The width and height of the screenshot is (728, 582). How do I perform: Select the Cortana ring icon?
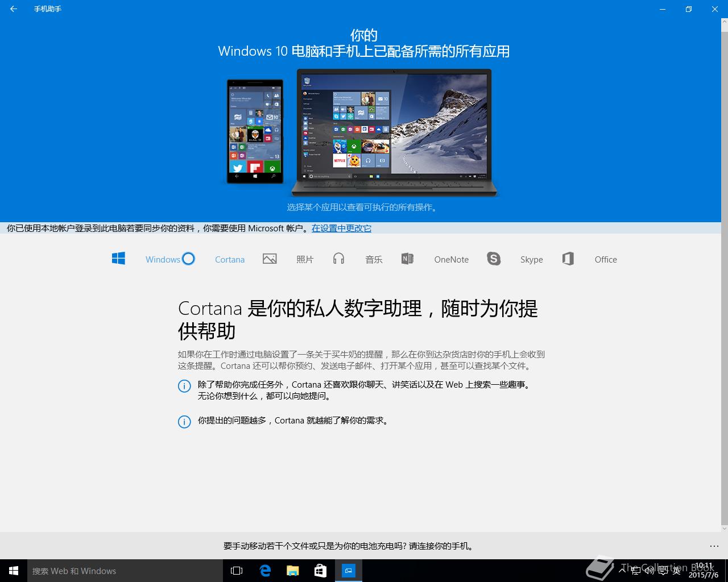pos(188,259)
